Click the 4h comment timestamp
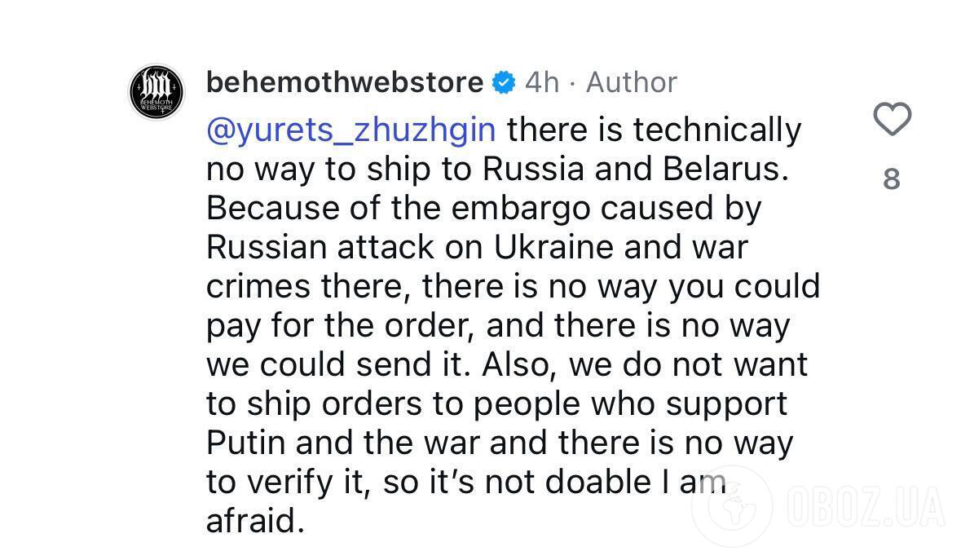The image size is (961, 560). coord(542,82)
